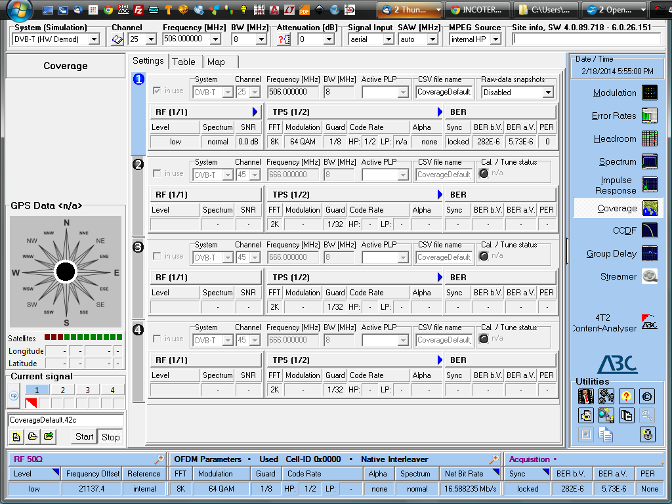Switch to the Map tab
672x504 pixels.
pyautogui.click(x=216, y=62)
